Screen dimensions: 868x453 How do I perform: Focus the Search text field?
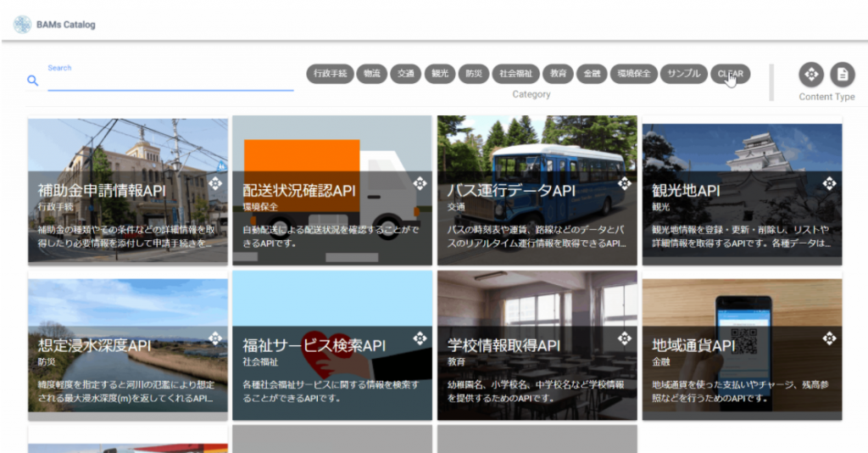pos(170,82)
